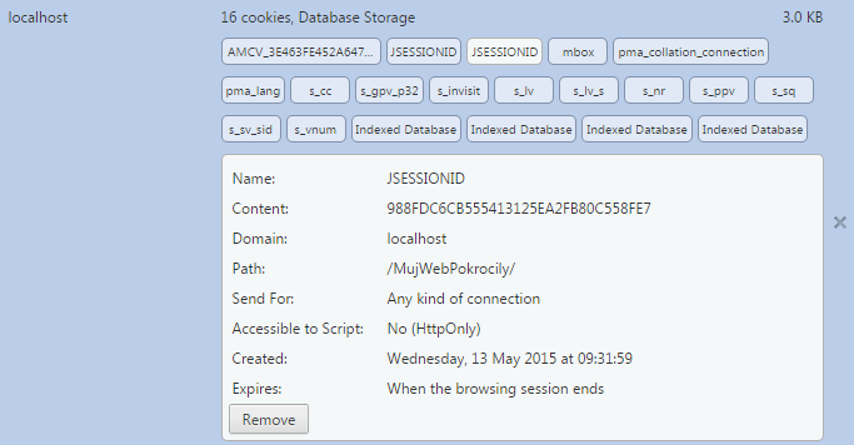Click the Remove button for JSESSIONID cookie
The width and height of the screenshot is (854, 445).
point(269,419)
